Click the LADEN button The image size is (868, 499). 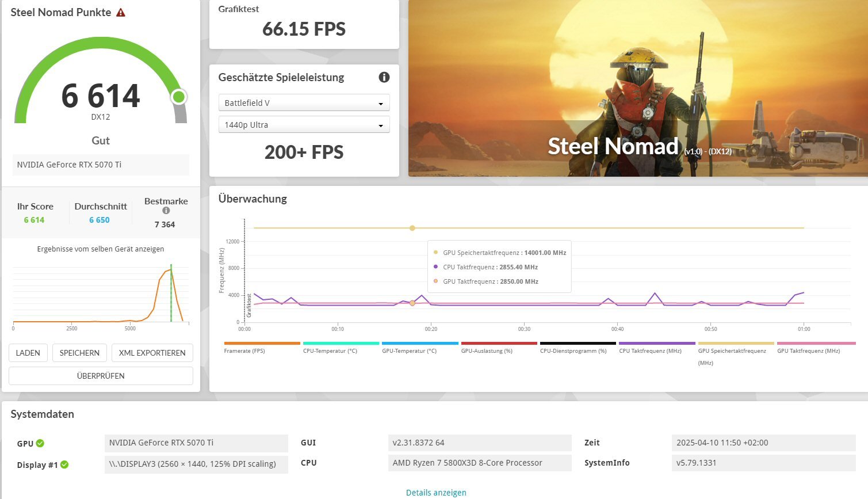point(28,353)
